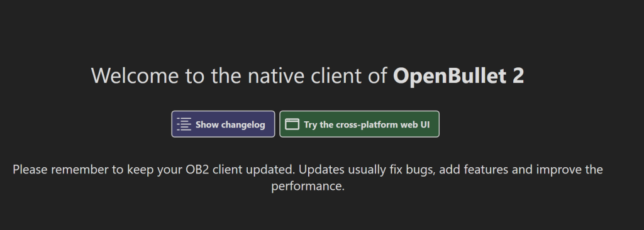The image size is (644, 230).
Task: Click the Welcome to the native client heading
Action: pyautogui.click(x=307, y=75)
